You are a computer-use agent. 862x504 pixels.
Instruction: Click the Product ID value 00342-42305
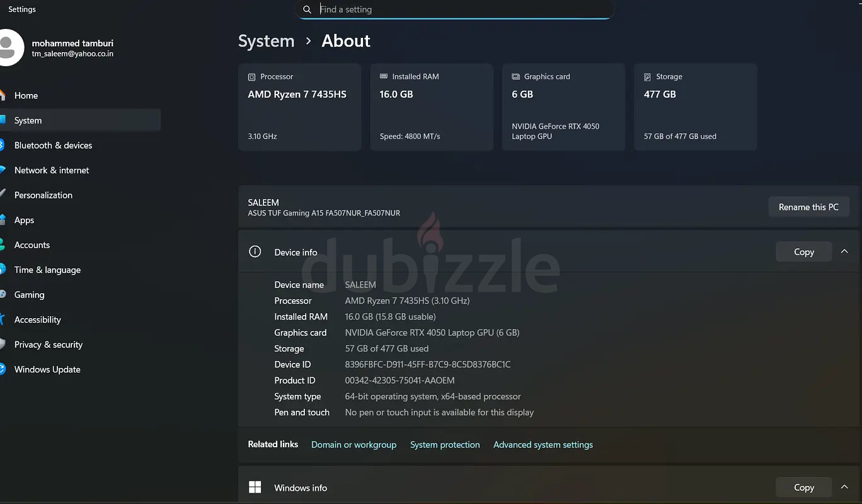point(399,381)
